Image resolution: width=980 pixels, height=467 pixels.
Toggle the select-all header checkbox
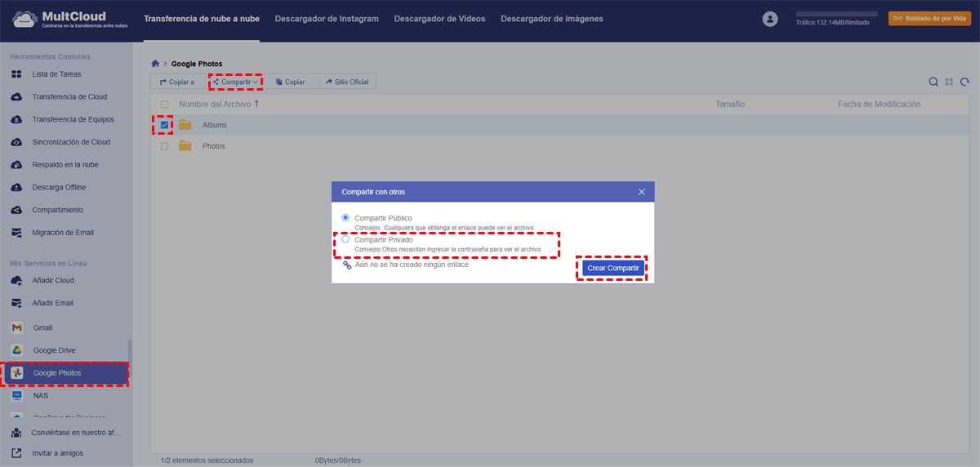pos(165,105)
